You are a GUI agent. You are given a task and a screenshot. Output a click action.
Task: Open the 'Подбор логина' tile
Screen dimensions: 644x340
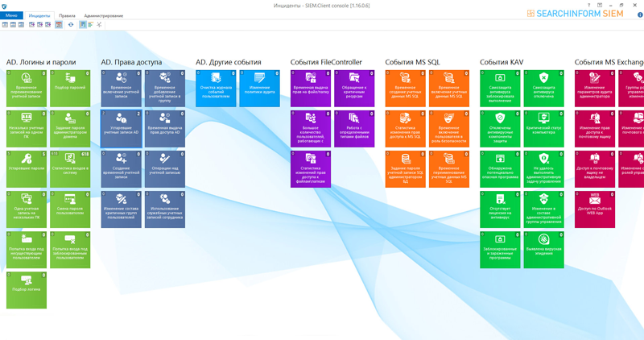click(27, 290)
